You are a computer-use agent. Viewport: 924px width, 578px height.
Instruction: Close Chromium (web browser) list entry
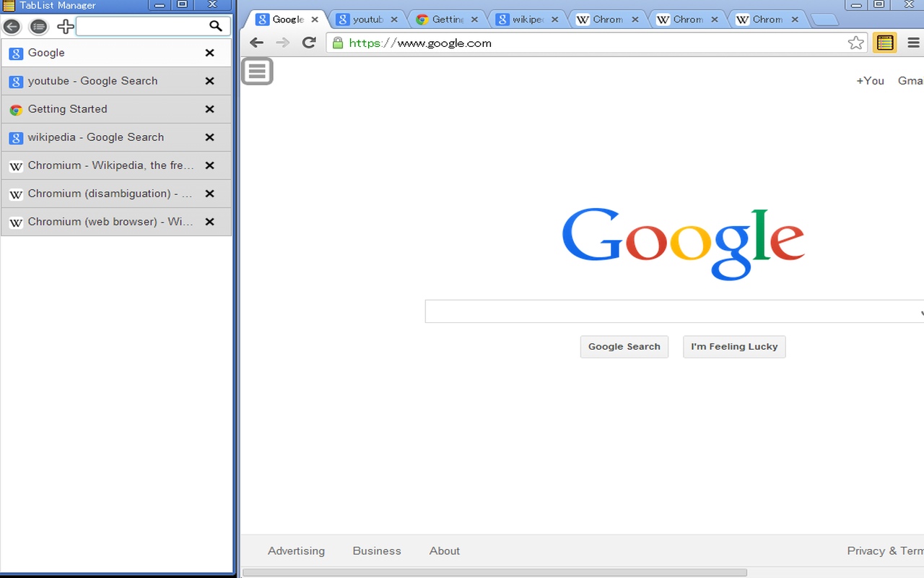pos(209,222)
